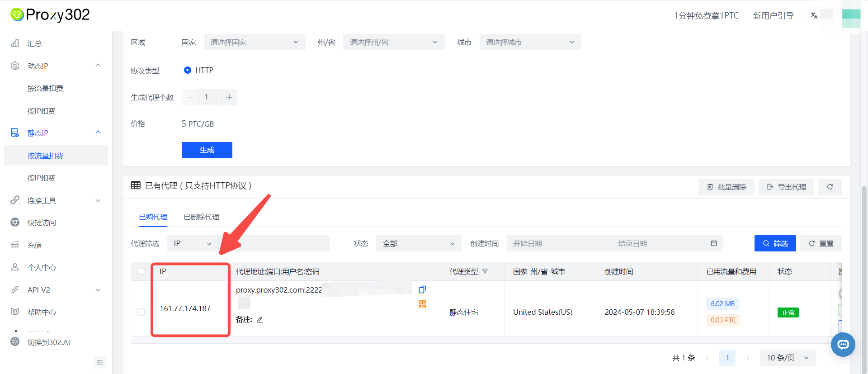
Task: Decrease proxy count with minus button
Action: coord(190,97)
